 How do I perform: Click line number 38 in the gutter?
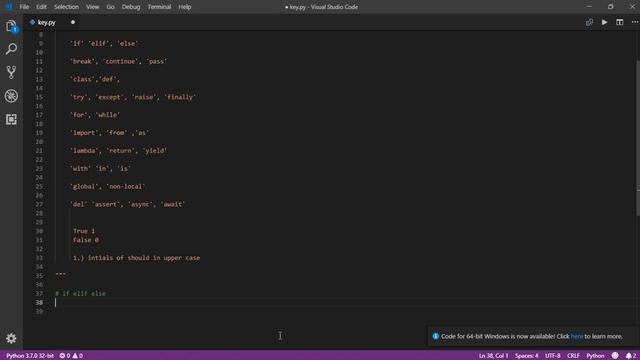pos(39,302)
